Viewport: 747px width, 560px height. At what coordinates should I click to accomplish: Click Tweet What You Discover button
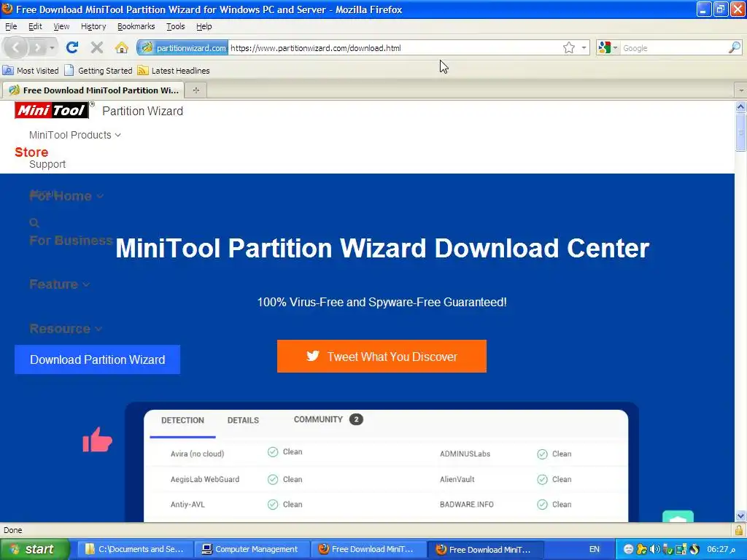[382, 356]
